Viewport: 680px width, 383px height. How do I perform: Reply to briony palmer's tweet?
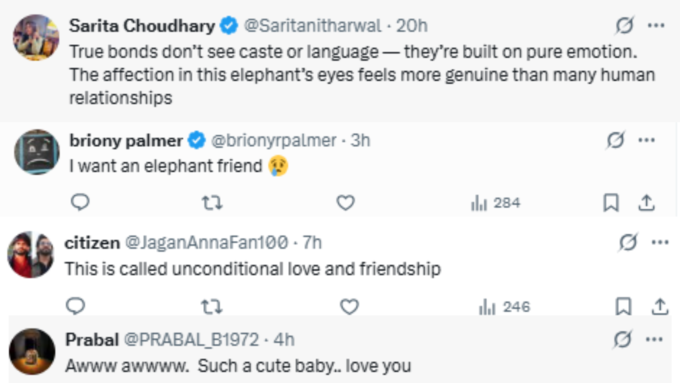80,202
